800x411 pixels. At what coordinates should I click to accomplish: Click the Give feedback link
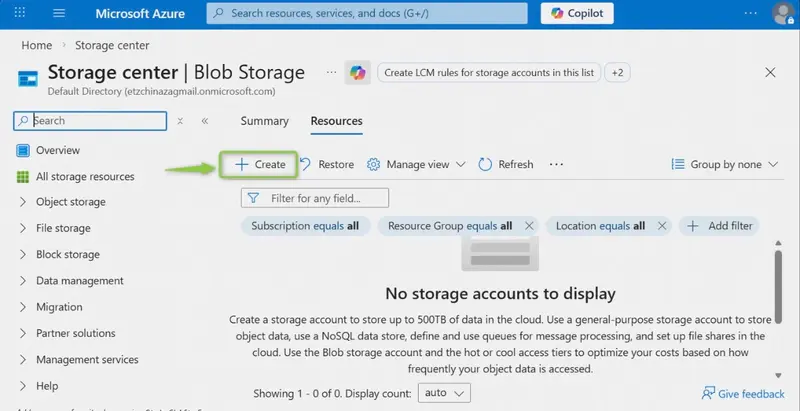tap(743, 394)
